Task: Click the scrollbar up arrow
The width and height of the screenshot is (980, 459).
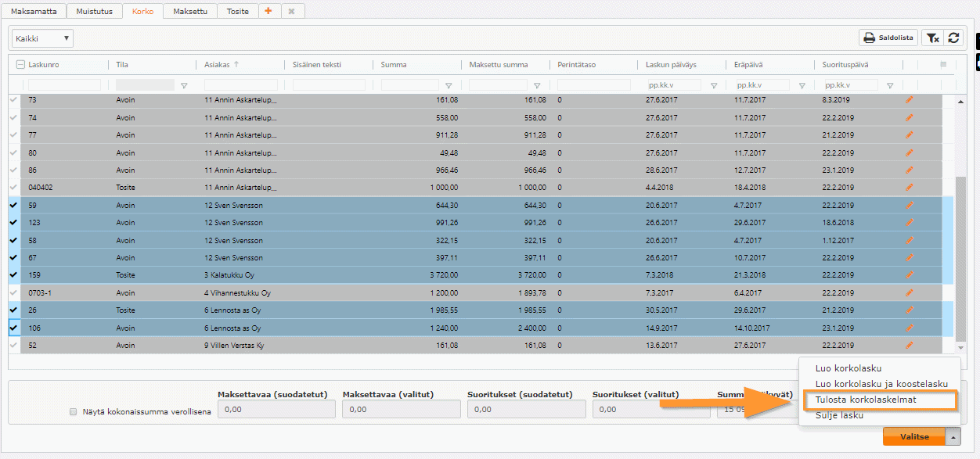Action: tap(961, 101)
